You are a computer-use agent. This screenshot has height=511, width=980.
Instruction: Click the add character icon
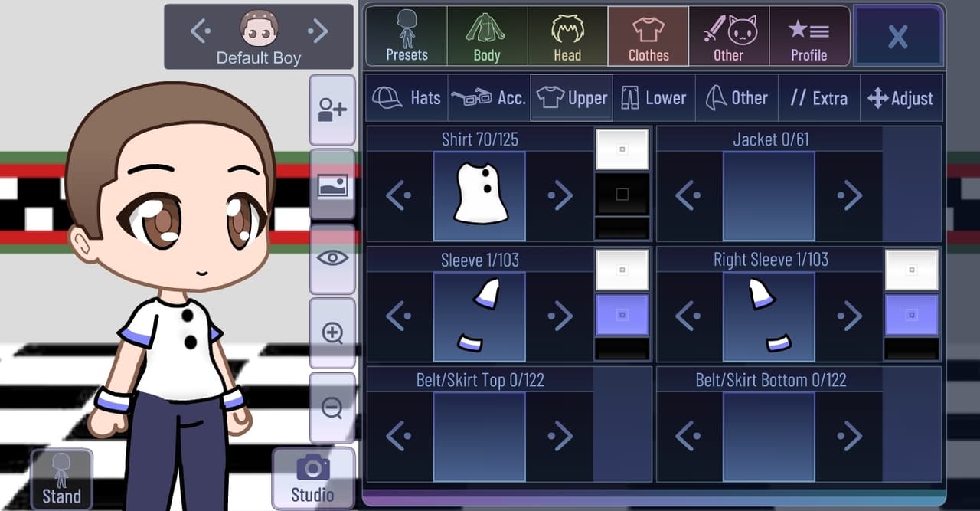coord(332,110)
